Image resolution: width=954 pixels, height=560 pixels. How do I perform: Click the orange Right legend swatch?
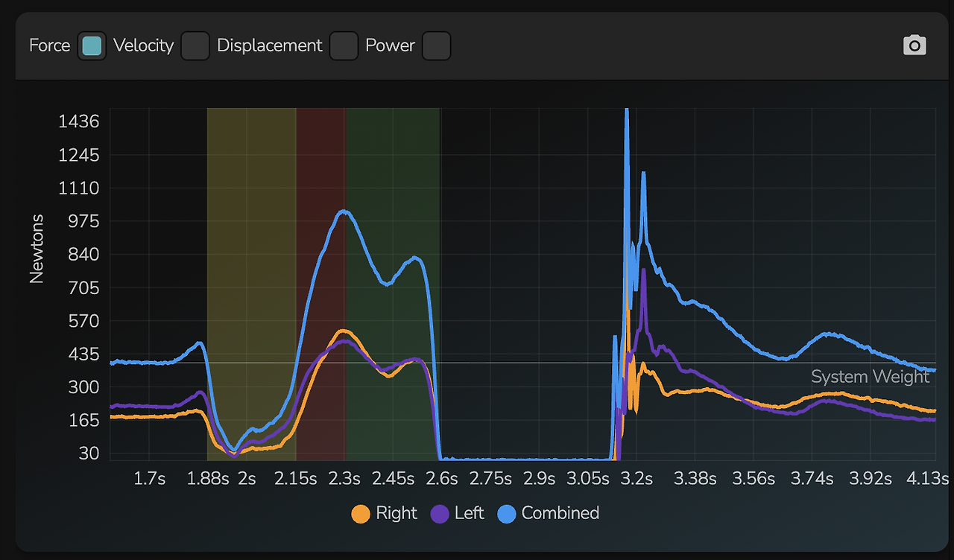coord(361,514)
